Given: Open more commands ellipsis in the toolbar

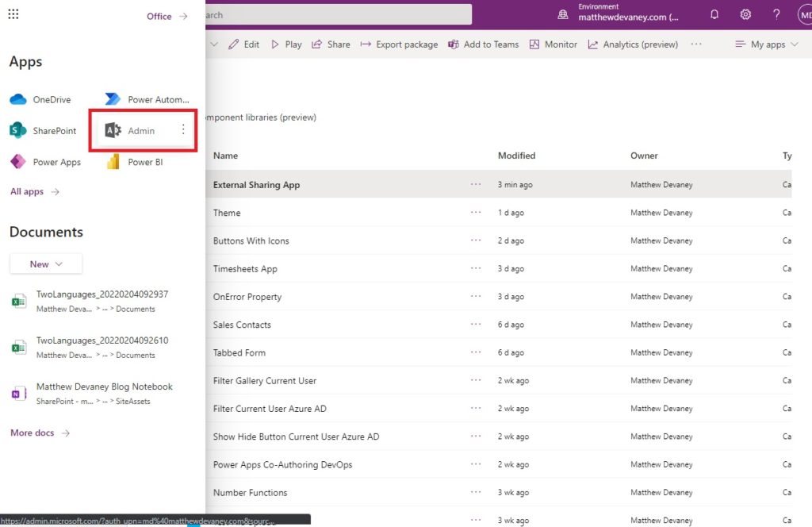Looking at the screenshot, I should coord(696,44).
